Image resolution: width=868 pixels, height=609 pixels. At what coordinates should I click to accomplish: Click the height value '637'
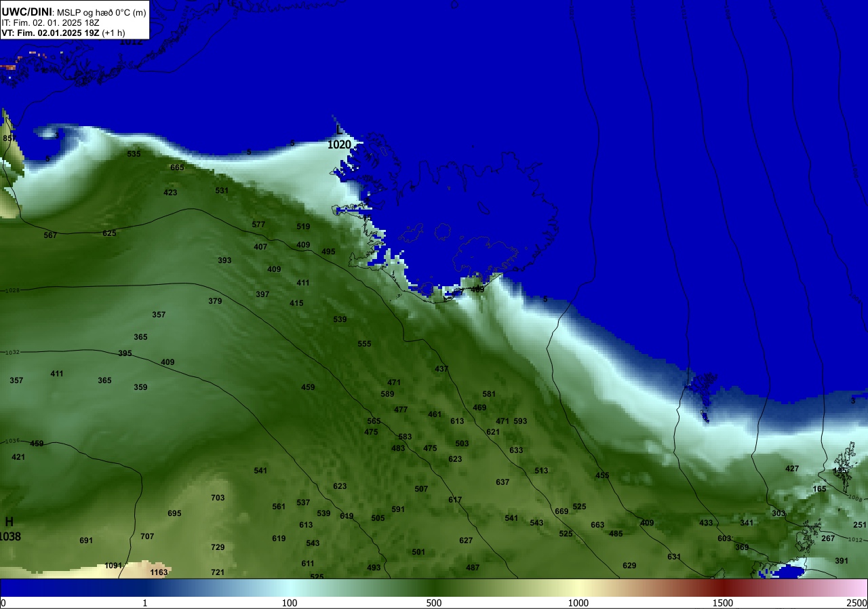click(x=502, y=482)
